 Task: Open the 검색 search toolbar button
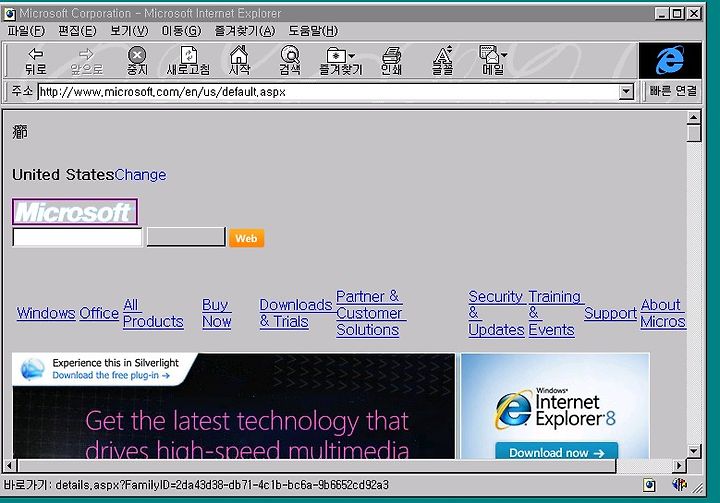pos(290,61)
